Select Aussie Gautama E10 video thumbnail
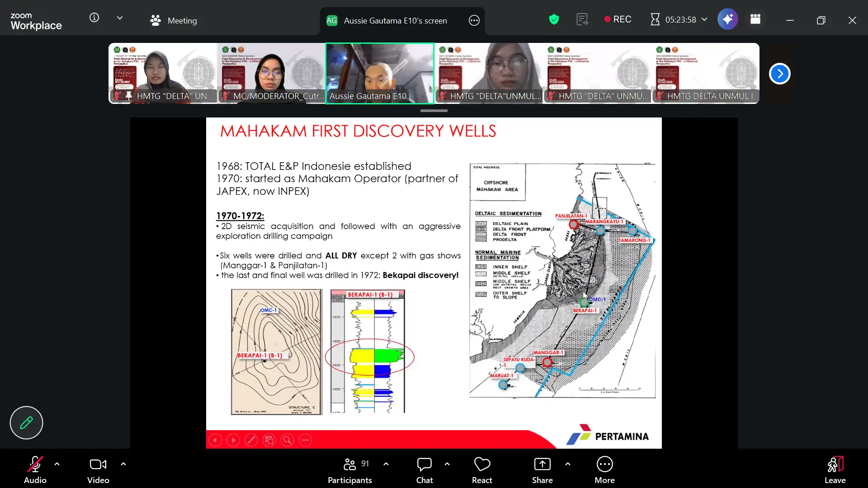The width and height of the screenshot is (868, 488). click(x=380, y=73)
